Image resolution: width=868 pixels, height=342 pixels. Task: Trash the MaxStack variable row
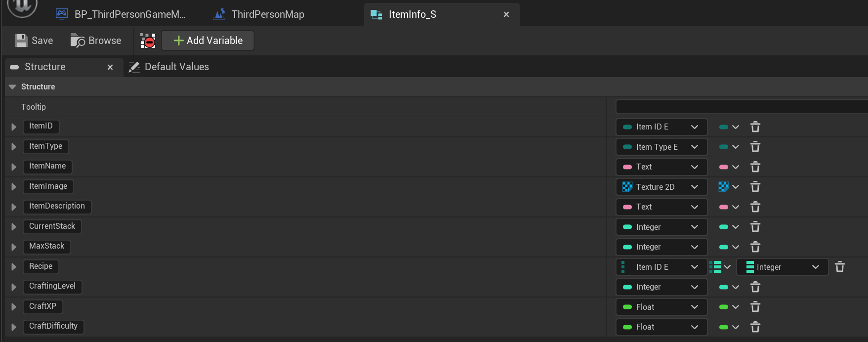tap(755, 247)
